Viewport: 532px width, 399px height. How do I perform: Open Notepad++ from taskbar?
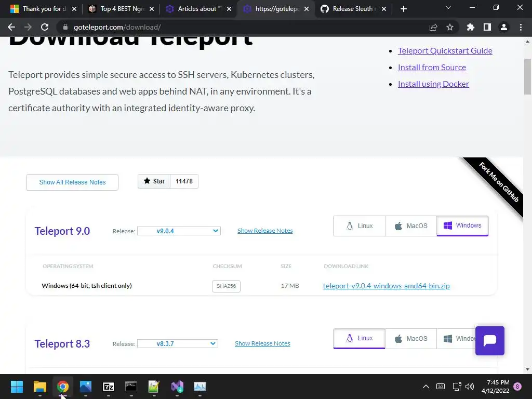tap(154, 387)
